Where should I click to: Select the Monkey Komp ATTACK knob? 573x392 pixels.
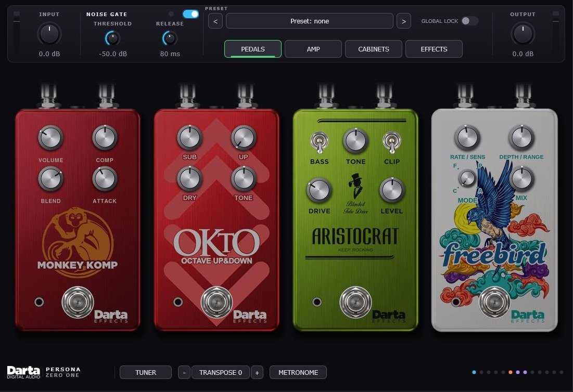(105, 179)
